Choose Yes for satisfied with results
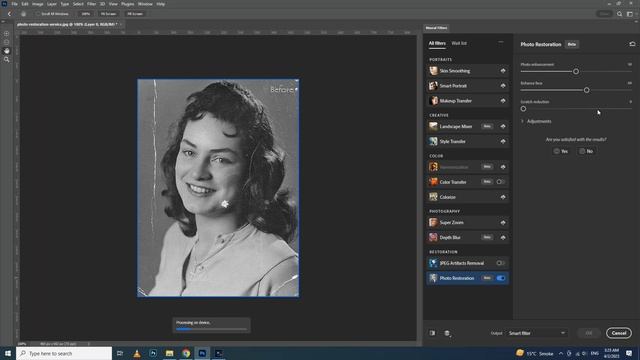 561,151
